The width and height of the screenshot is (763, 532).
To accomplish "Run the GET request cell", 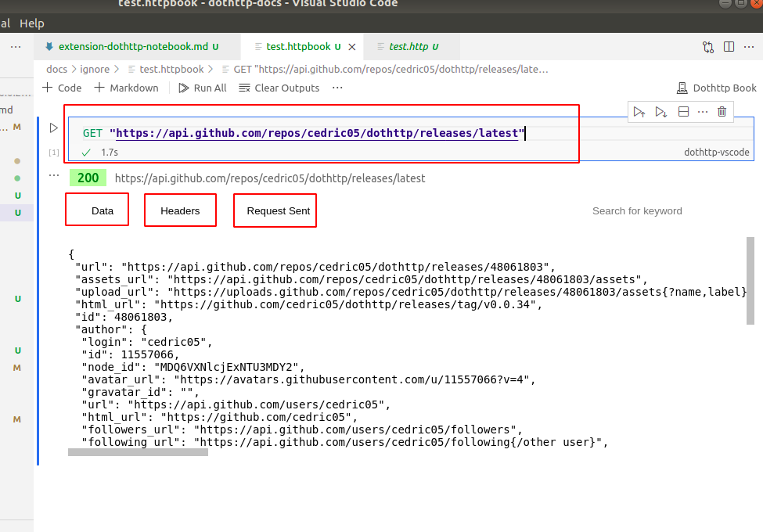I will coord(53,128).
